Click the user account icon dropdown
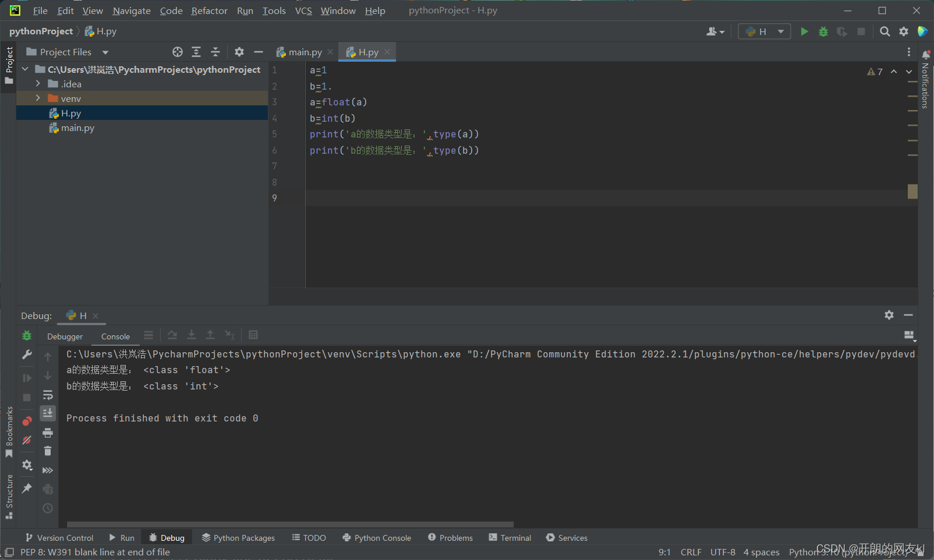Viewport: 934px width, 560px height. pyautogui.click(x=715, y=31)
